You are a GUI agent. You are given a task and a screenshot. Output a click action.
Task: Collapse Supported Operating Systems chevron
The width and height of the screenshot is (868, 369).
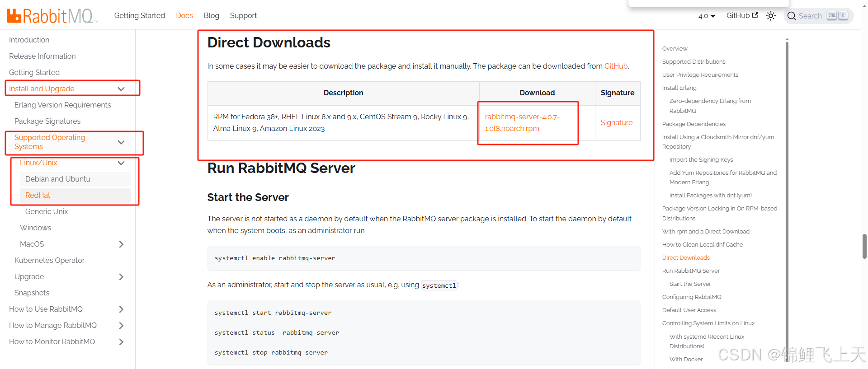(x=121, y=142)
